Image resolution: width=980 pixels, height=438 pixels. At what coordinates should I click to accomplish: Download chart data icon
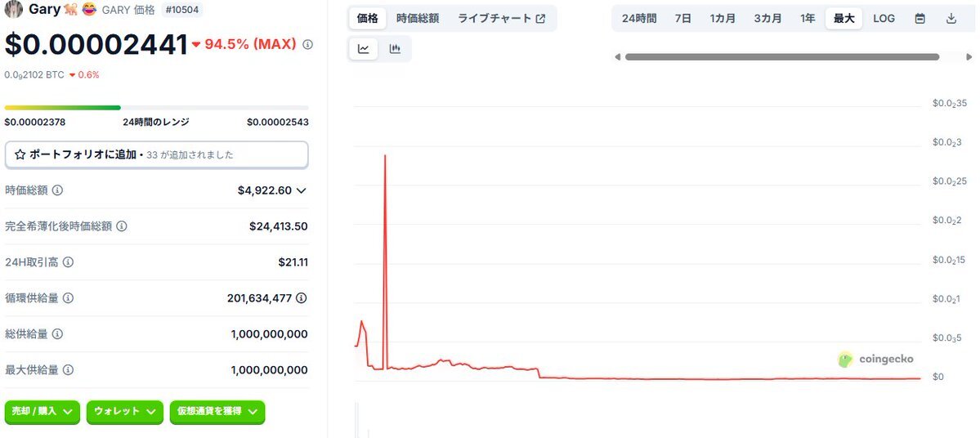tap(951, 19)
